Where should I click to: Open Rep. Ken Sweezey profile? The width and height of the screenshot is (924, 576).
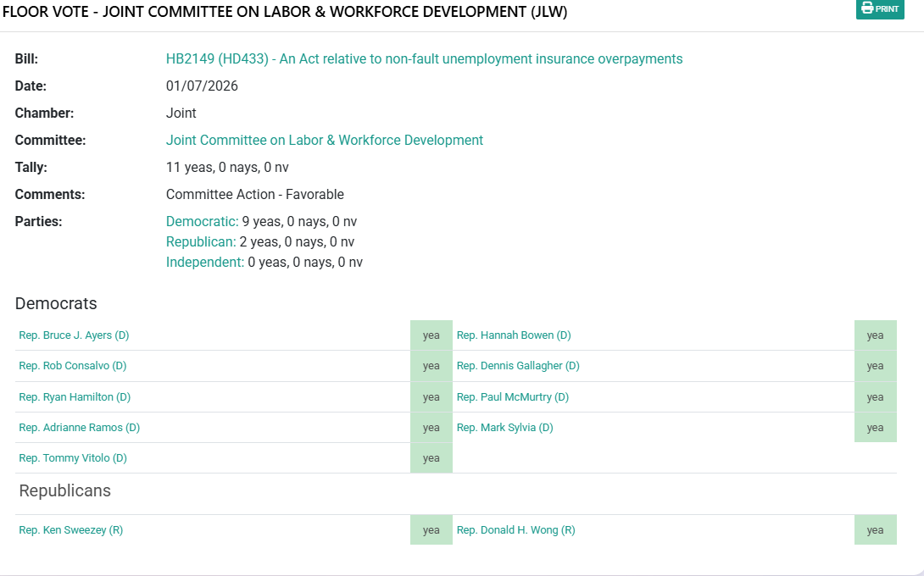coord(70,530)
